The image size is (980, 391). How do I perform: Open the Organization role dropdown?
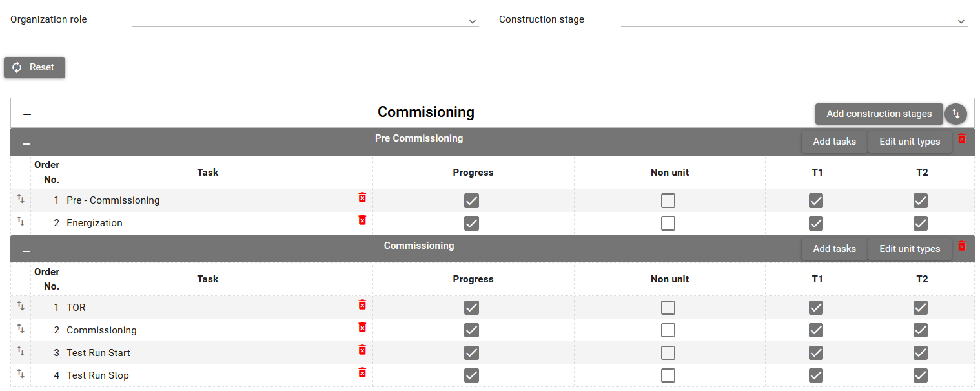[305, 20]
